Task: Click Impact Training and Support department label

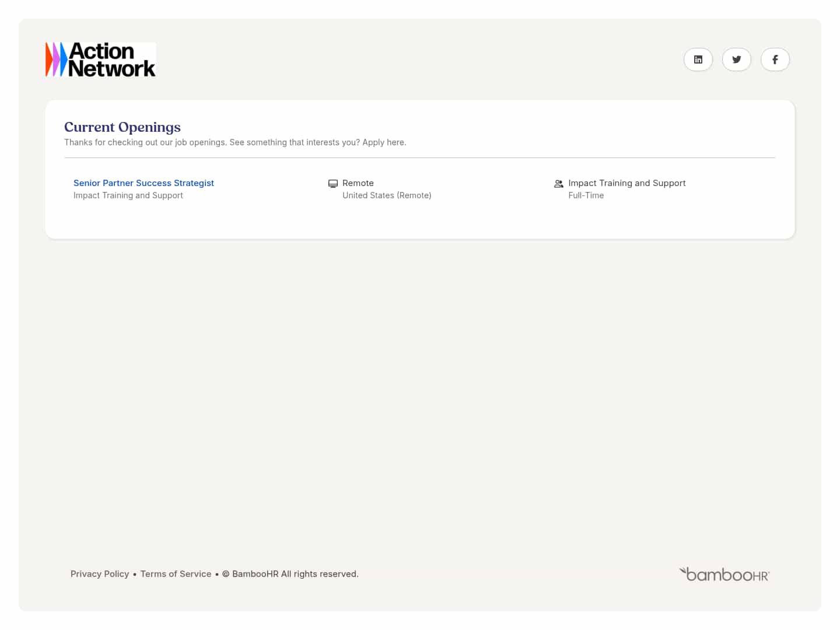Action: pos(627,183)
